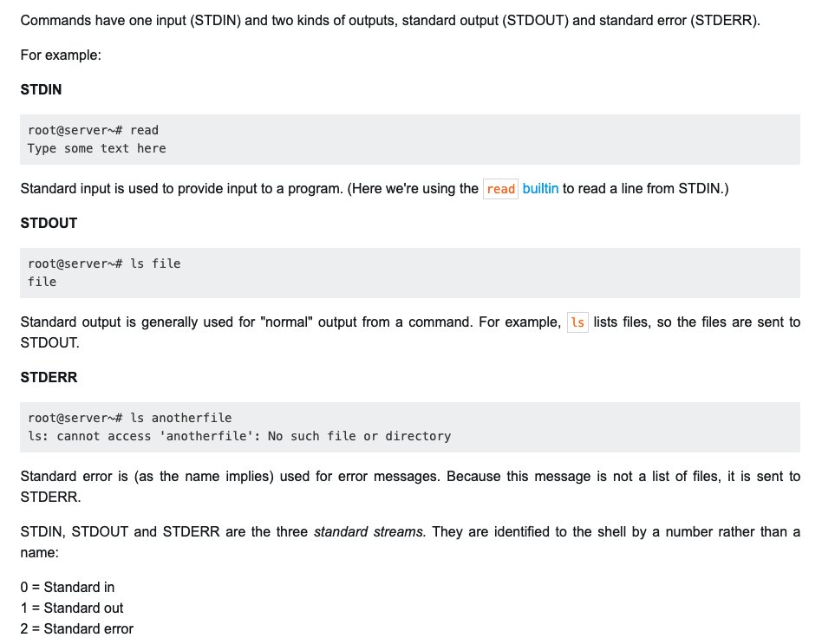835x644 pixels.
Task: Click the 'ls anotherfile' command line
Action: (130, 418)
